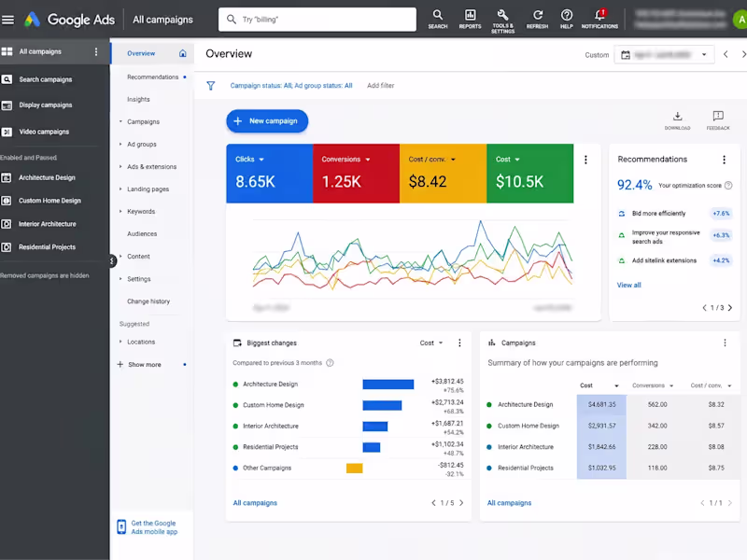747x560 pixels.
Task: Click Custom Home Design cost $2,931.57
Action: click(x=601, y=426)
